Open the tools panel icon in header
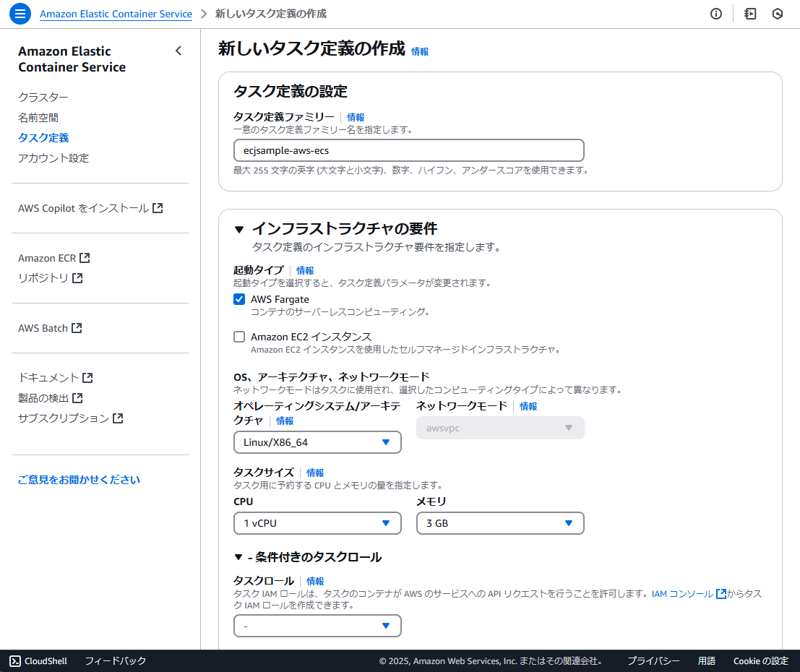The height and width of the screenshot is (672, 800). (x=750, y=14)
